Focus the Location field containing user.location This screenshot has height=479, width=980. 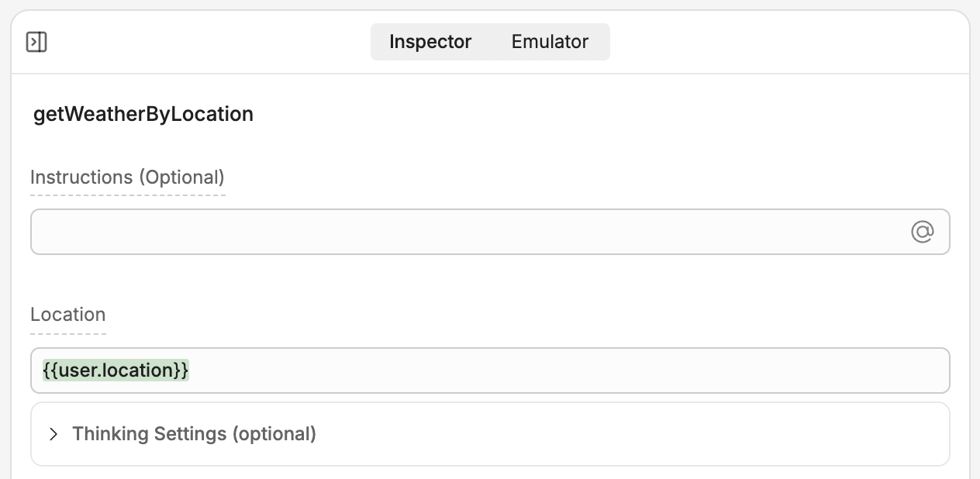(465, 370)
